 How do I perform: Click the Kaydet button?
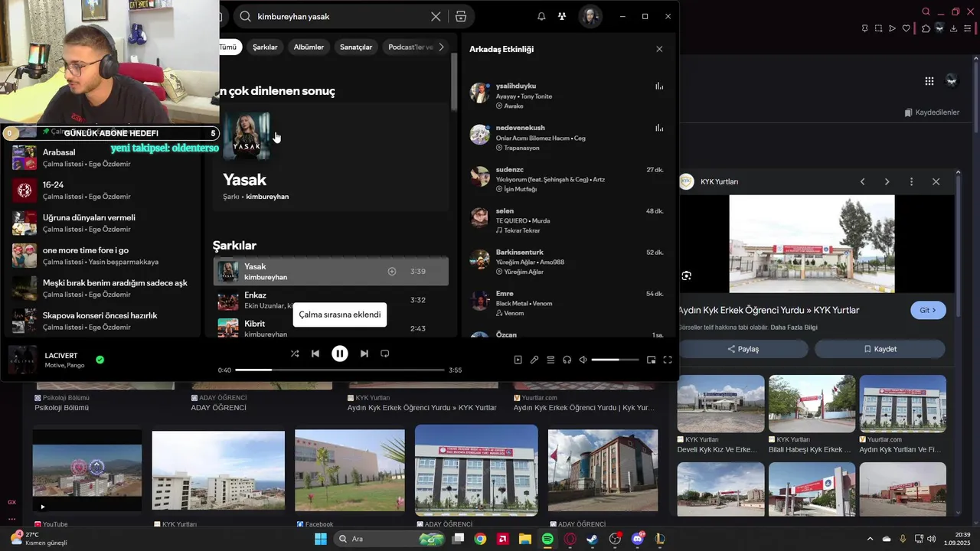[x=880, y=349]
